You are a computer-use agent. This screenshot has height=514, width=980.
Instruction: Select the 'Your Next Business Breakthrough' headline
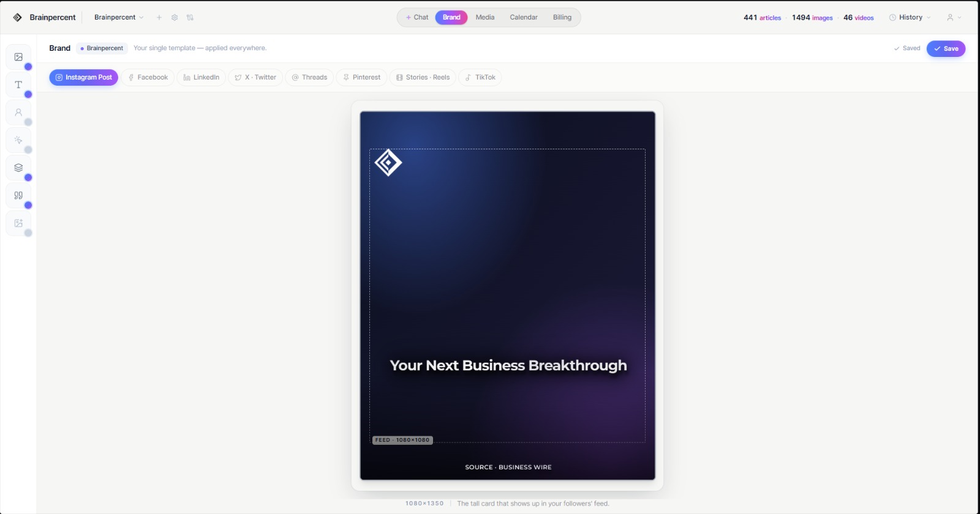click(508, 365)
